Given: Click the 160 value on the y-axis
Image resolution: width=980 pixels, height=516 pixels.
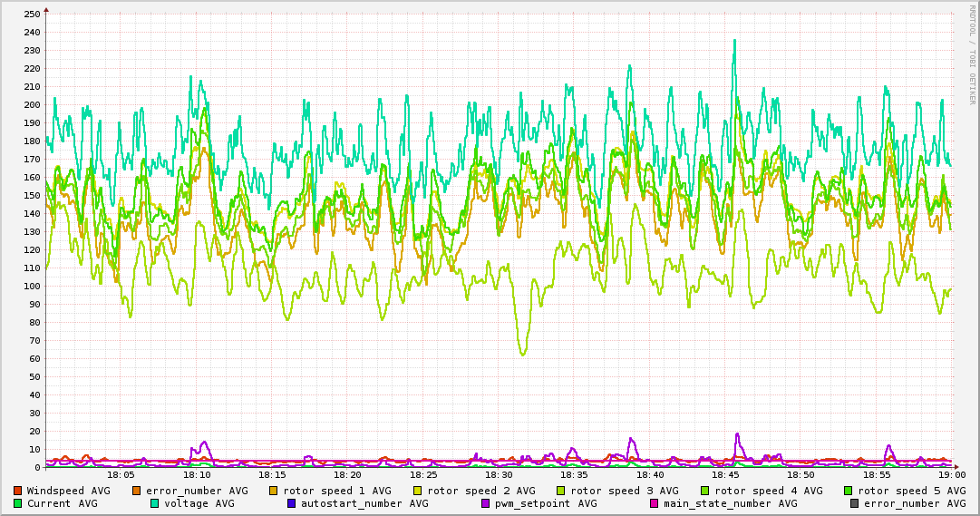Looking at the screenshot, I should click(31, 177).
